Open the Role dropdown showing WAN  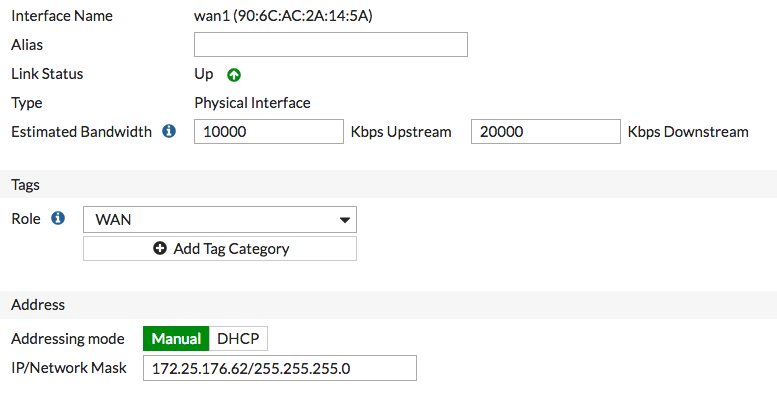[220, 220]
